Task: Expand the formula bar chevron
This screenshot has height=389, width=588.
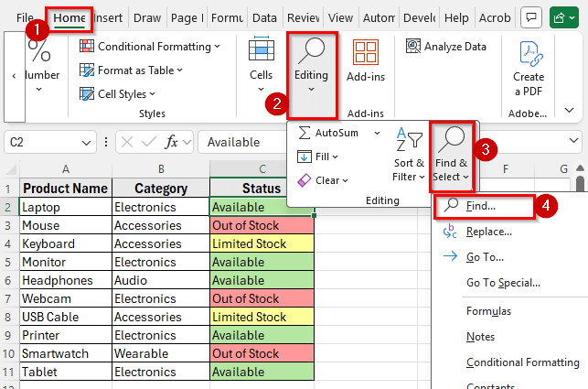Action: [x=573, y=140]
